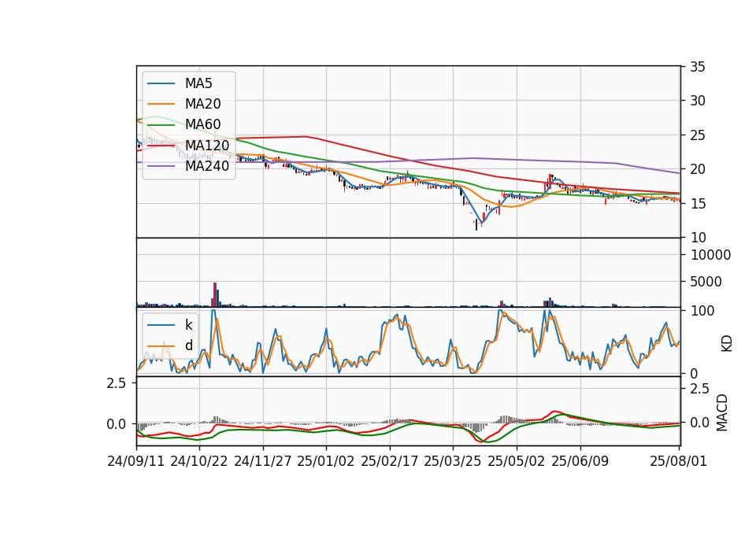Viewport: 756px width, 543px height.
Task: Click the MA120 legend label
Action: (x=207, y=145)
